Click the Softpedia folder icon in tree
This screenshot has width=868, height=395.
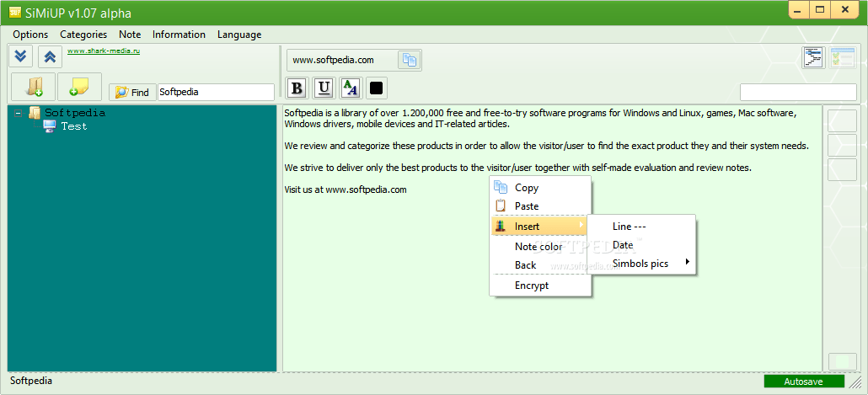[35, 113]
